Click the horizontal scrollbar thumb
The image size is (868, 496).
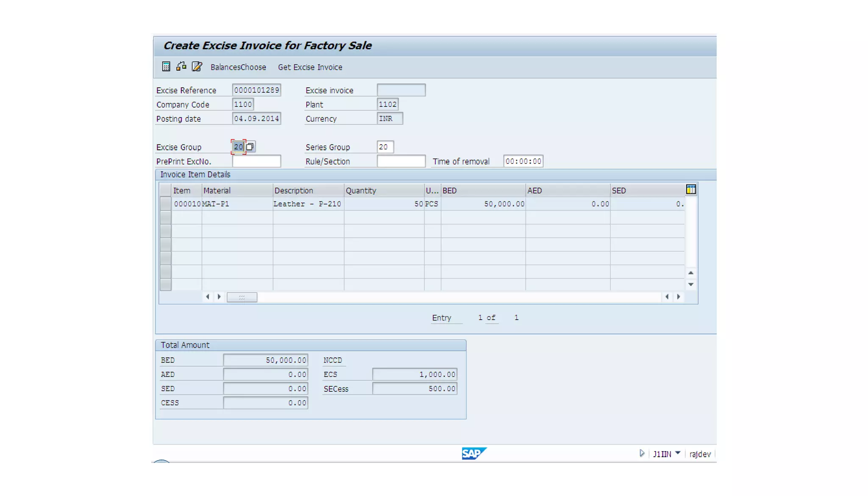coord(242,297)
